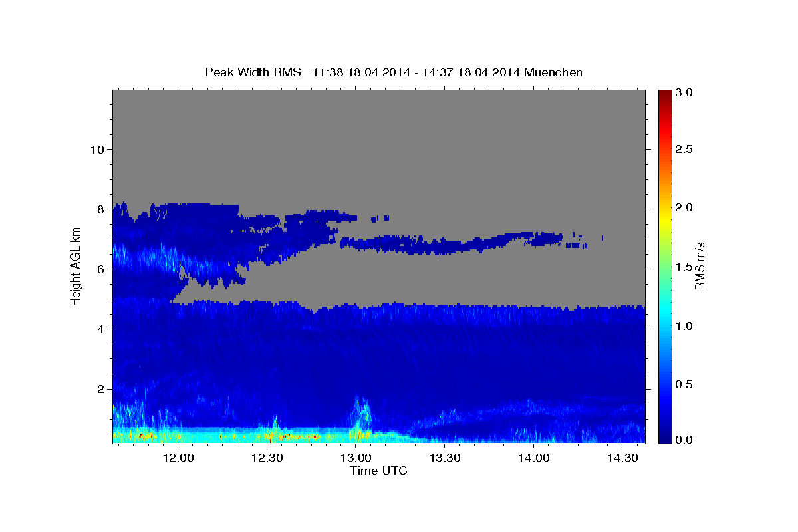Click the colorbar value 2.5
Viewport: 798px width, 532px height.
pyautogui.click(x=684, y=149)
